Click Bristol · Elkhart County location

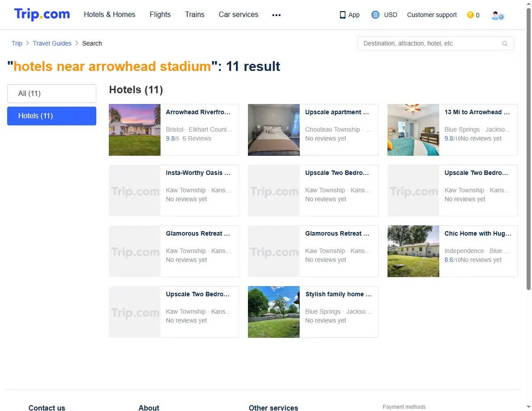click(199, 130)
